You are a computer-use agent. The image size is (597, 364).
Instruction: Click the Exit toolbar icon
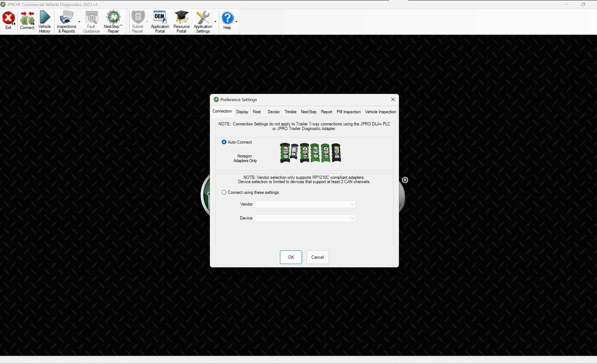click(x=8, y=21)
